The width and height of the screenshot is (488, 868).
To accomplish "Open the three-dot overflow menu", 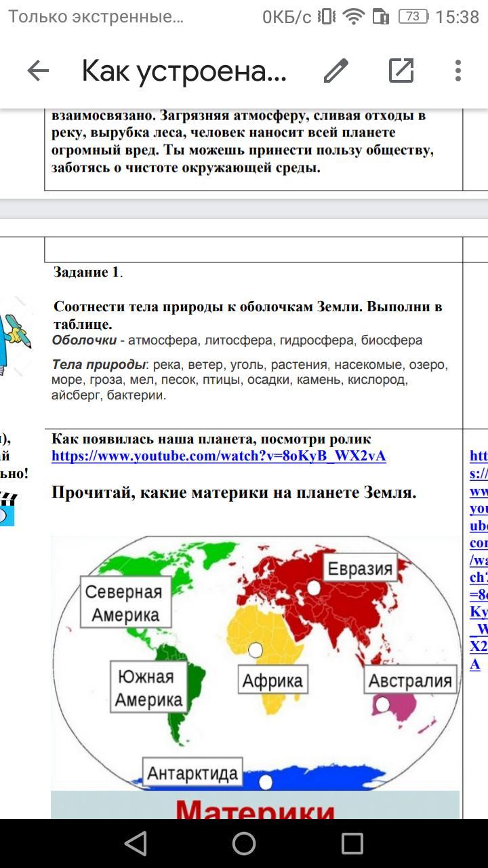I will (x=458, y=71).
